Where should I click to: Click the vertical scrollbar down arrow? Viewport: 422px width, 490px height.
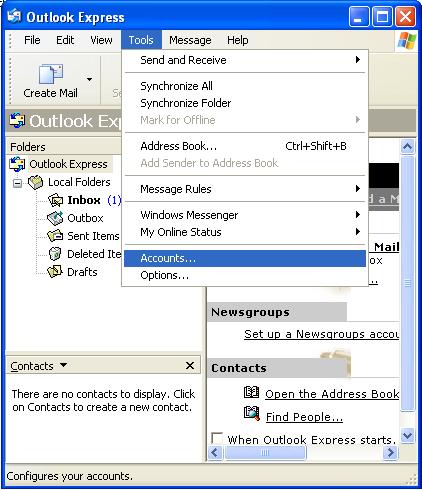(x=407, y=436)
